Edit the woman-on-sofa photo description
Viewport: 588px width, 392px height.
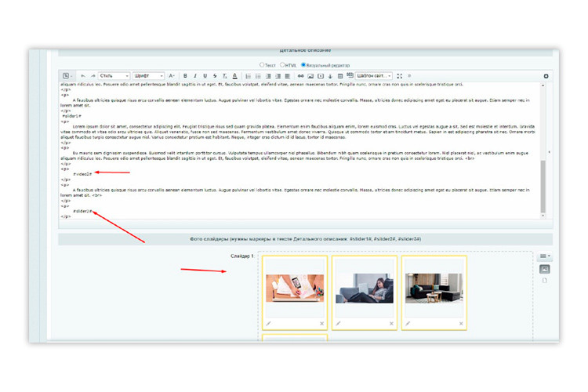coord(338,323)
